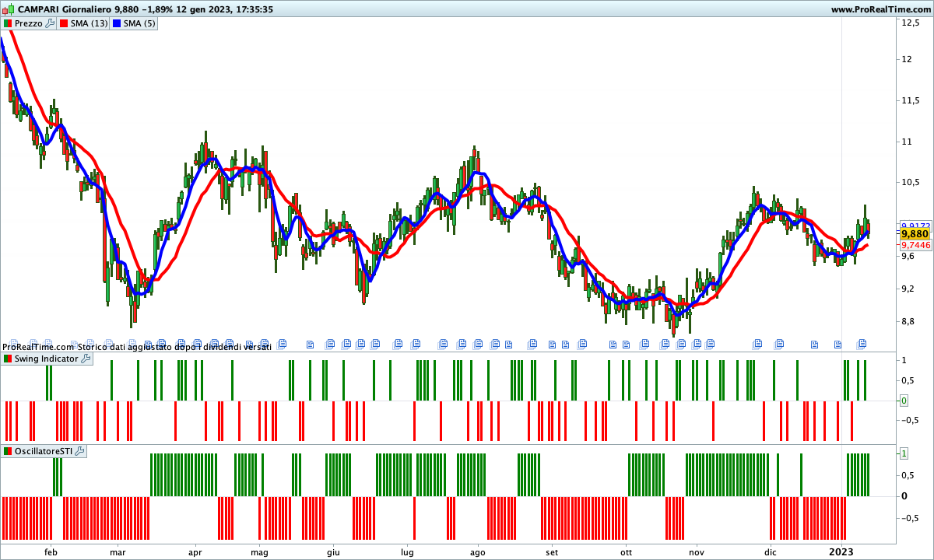Click the 'set' label on time axis
Screen dimensions: 934x560
(x=552, y=552)
